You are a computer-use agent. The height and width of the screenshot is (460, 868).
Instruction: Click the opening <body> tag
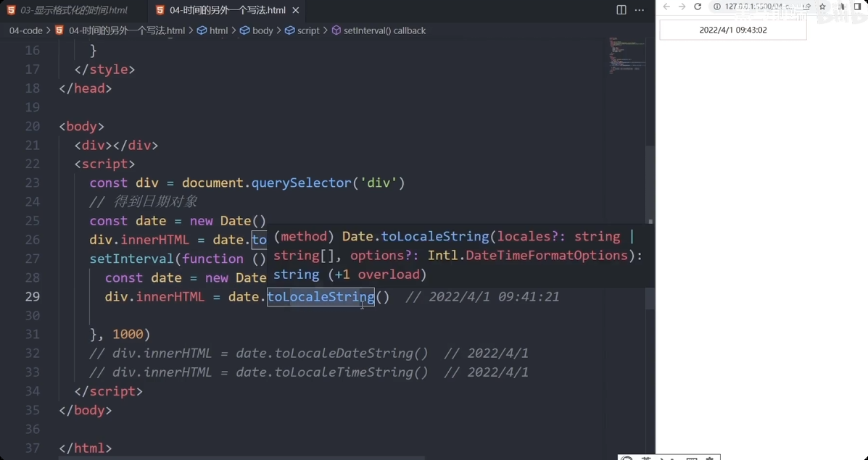click(x=81, y=126)
